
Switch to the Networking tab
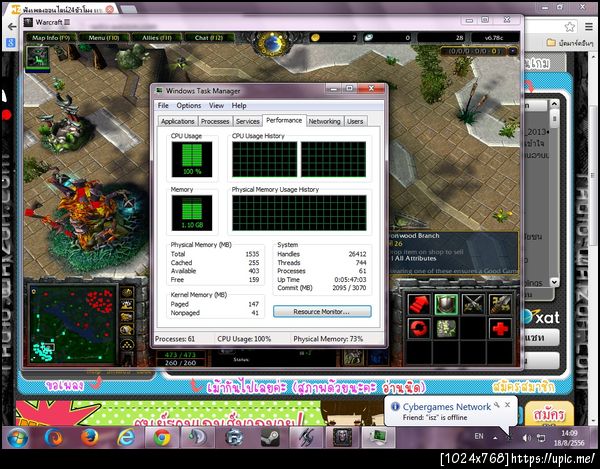[324, 121]
